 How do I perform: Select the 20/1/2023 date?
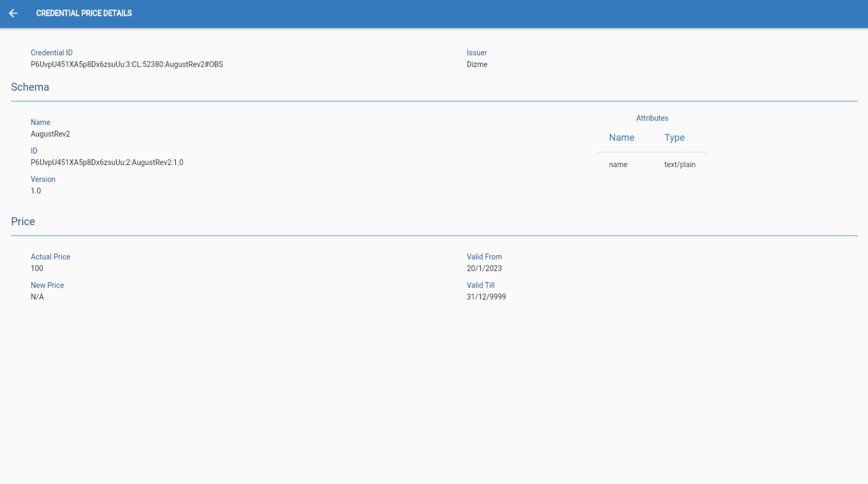coord(484,269)
